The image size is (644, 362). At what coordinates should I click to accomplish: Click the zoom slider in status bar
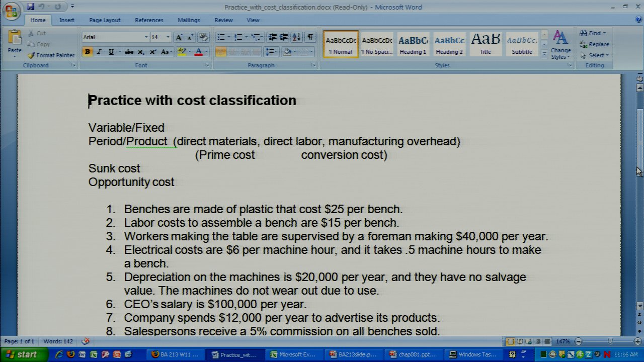pos(610,341)
